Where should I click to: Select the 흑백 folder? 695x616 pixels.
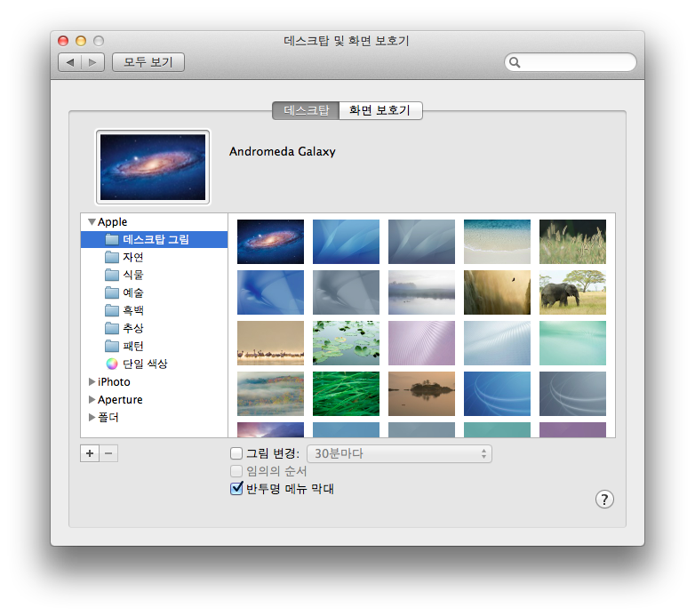155,310
